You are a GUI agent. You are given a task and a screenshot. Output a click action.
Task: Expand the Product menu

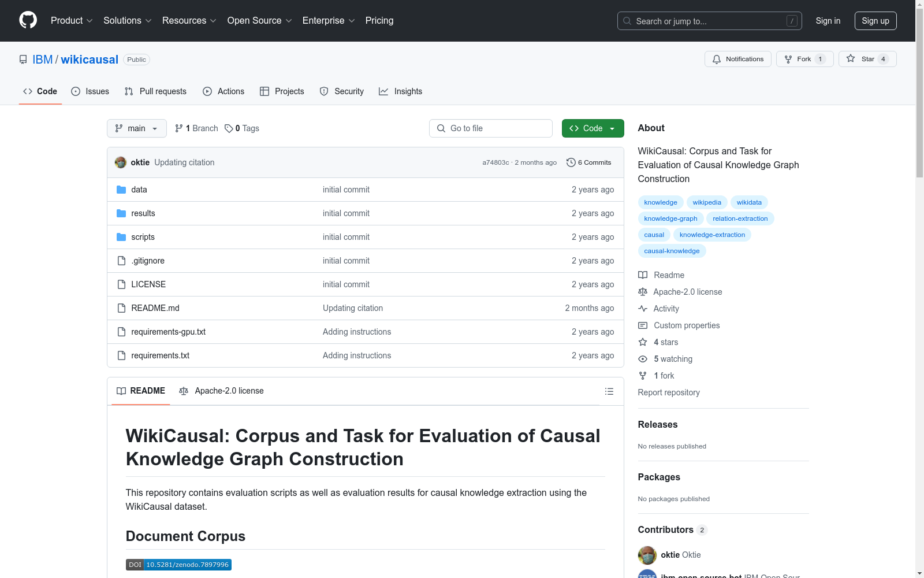point(72,20)
